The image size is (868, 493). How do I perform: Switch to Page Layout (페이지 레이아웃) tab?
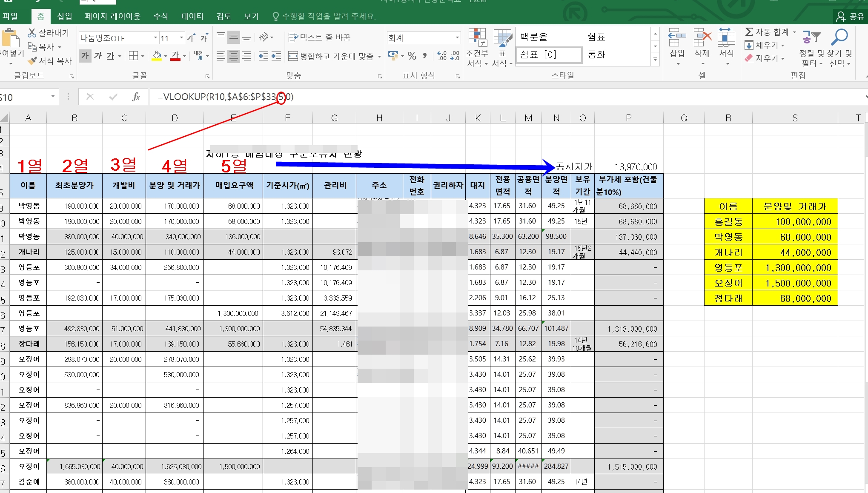(112, 16)
